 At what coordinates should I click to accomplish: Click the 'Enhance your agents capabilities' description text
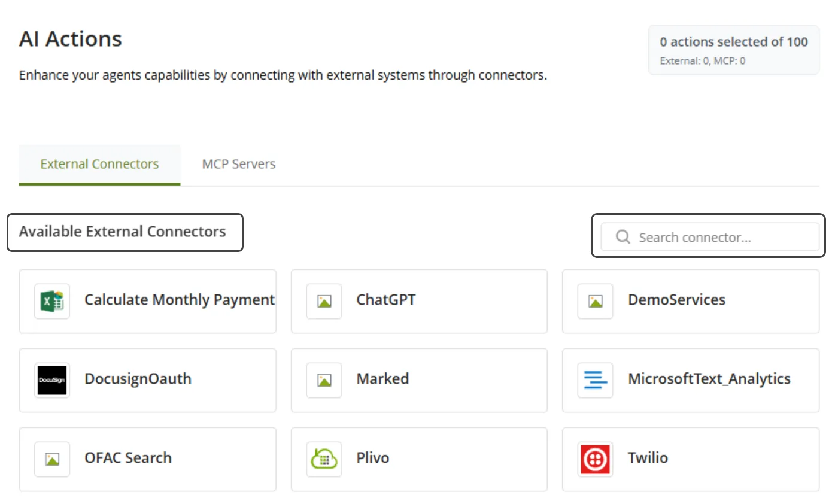click(283, 75)
